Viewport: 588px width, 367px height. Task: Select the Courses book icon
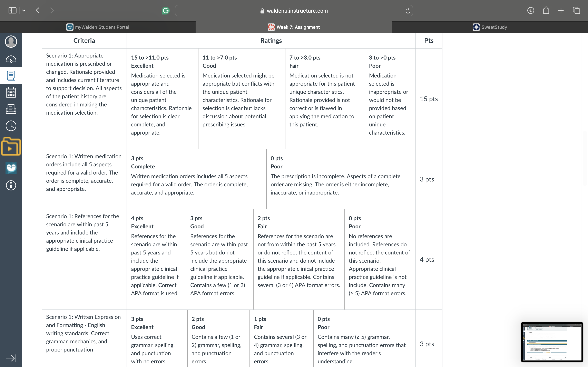coord(11,76)
